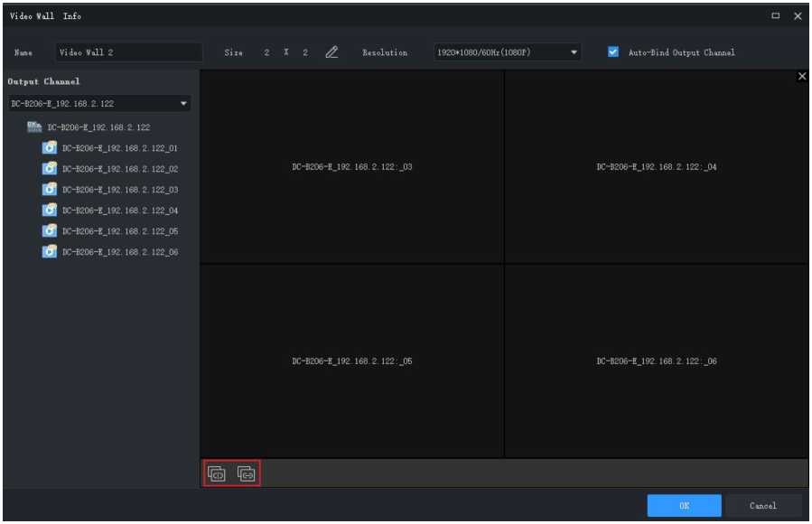Click the channel icon for output _06
812x524 pixels.
click(50, 252)
